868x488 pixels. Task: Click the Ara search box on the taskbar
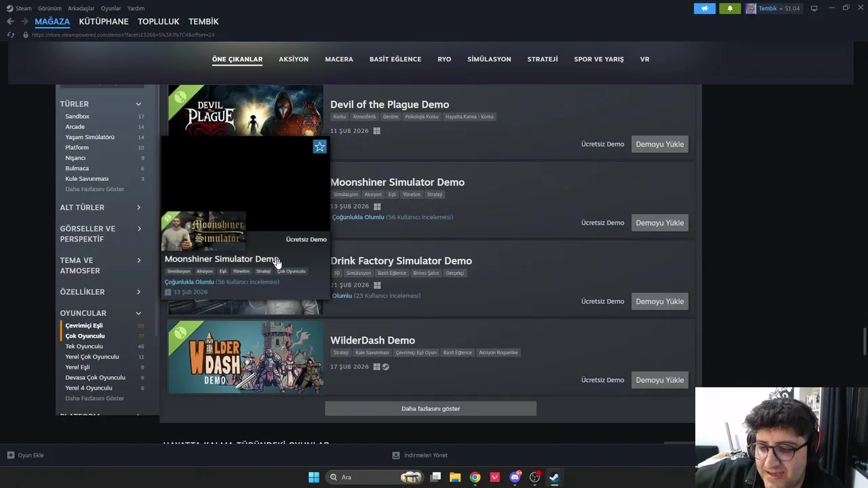pos(374,477)
